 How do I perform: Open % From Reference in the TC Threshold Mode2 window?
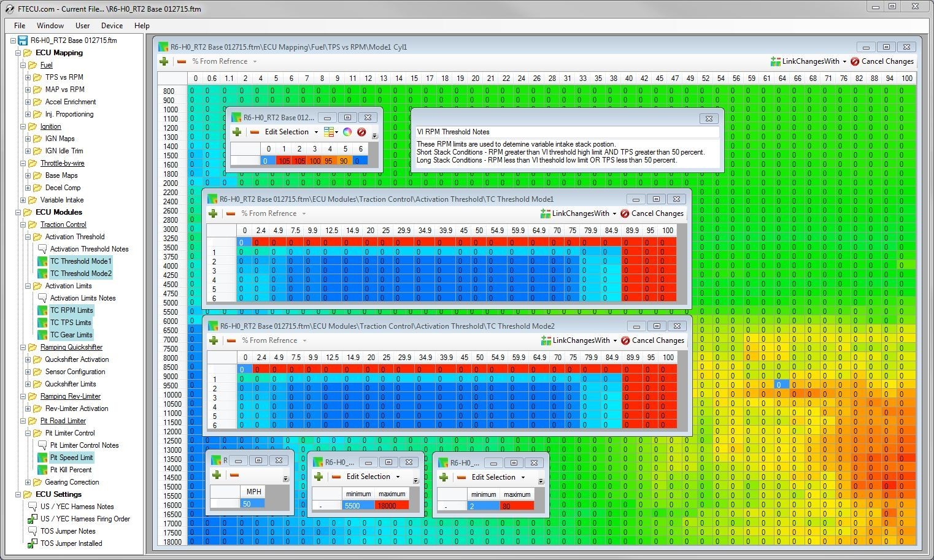pos(274,340)
